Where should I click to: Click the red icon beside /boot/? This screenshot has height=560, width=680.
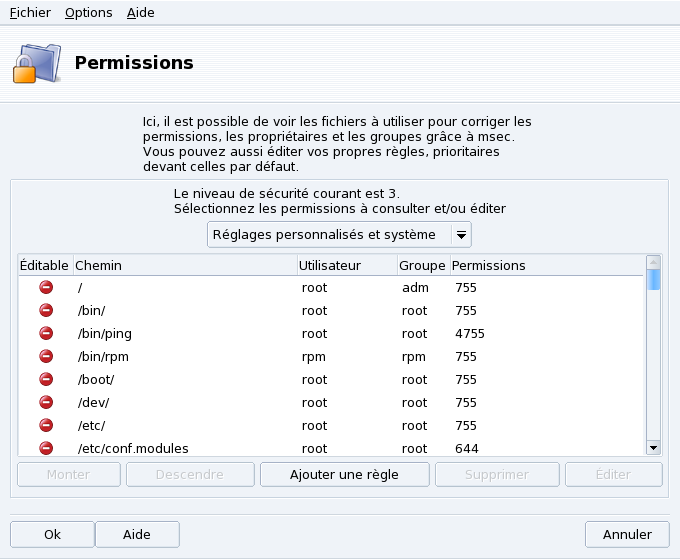[x=46, y=379]
